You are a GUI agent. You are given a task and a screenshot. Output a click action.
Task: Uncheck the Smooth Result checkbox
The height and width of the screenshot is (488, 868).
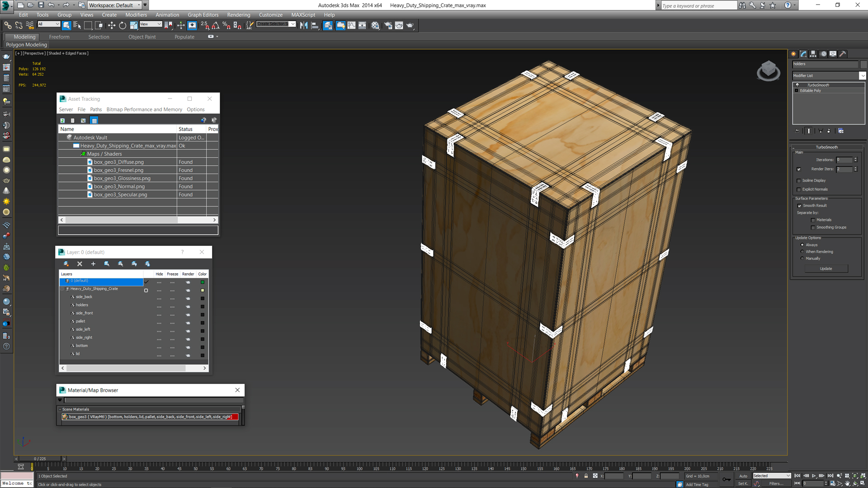[799, 206]
